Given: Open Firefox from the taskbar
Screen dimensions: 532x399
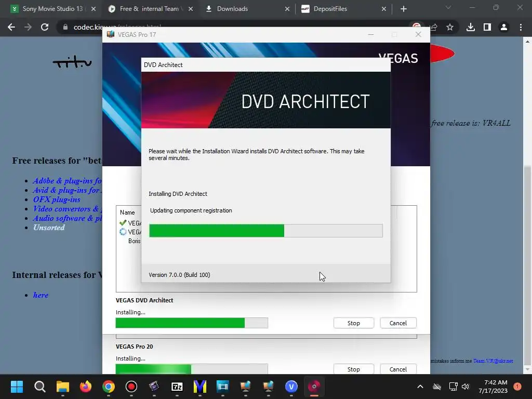Looking at the screenshot, I should click(86, 387).
